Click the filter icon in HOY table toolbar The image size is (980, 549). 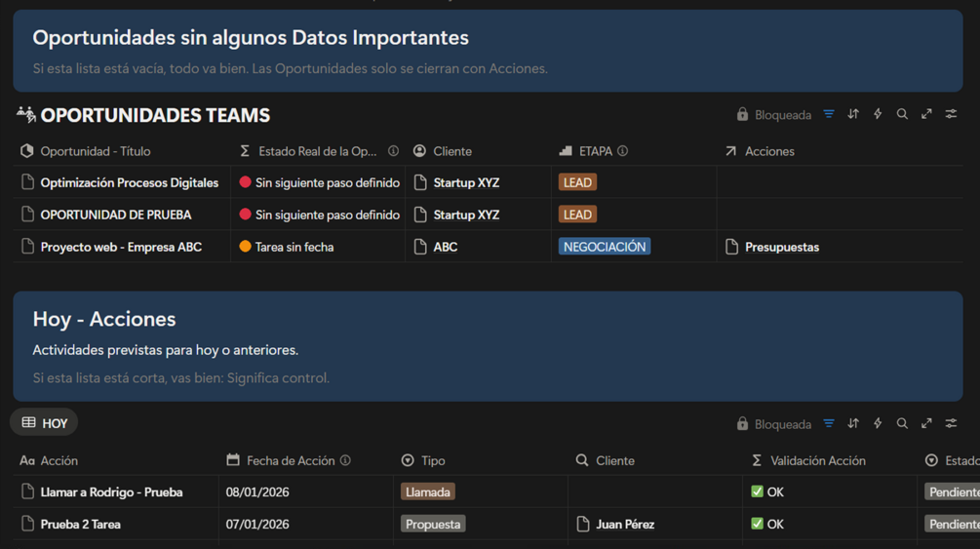coord(829,423)
